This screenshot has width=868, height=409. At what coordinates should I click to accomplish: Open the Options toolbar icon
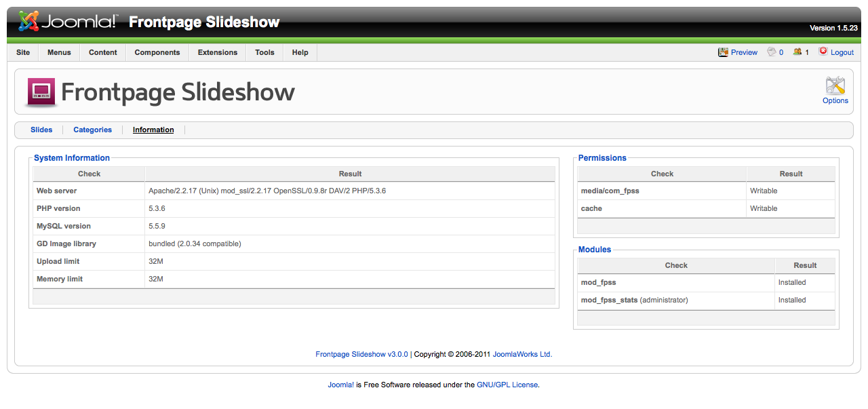pos(835,85)
